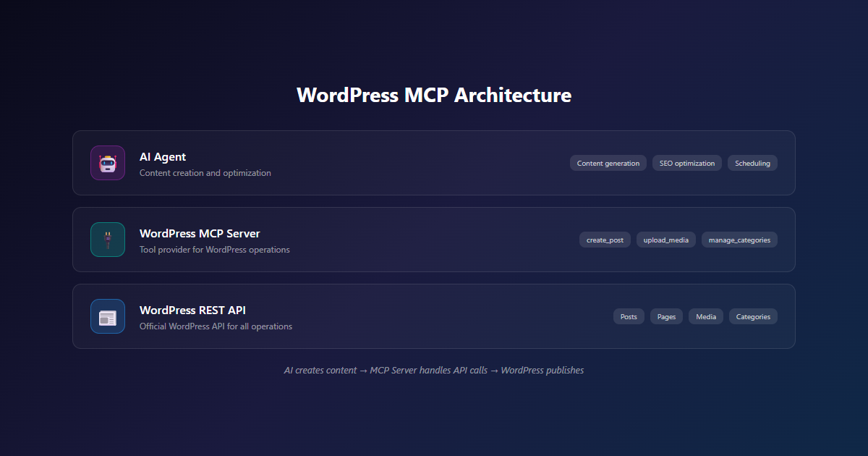Click the 'AI creates content' flow caption
This screenshot has height=456, width=868.
pyautogui.click(x=434, y=370)
